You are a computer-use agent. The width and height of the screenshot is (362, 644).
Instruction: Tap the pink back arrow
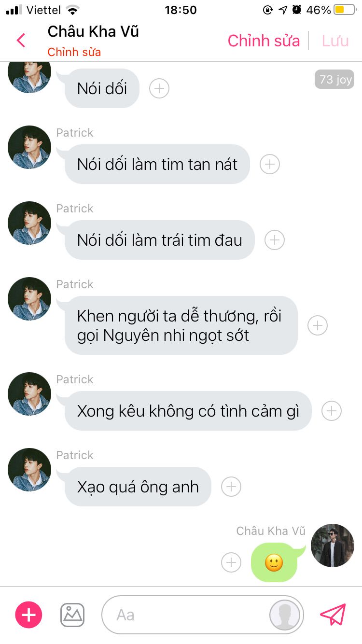tap(21, 41)
